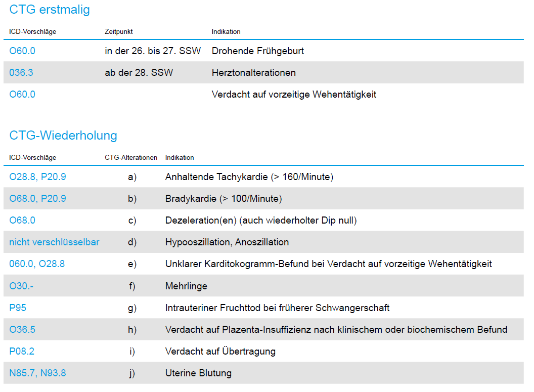The image size is (534, 392).
Task: Click the O30.- code for Mehrlinge
Action: (x=21, y=286)
